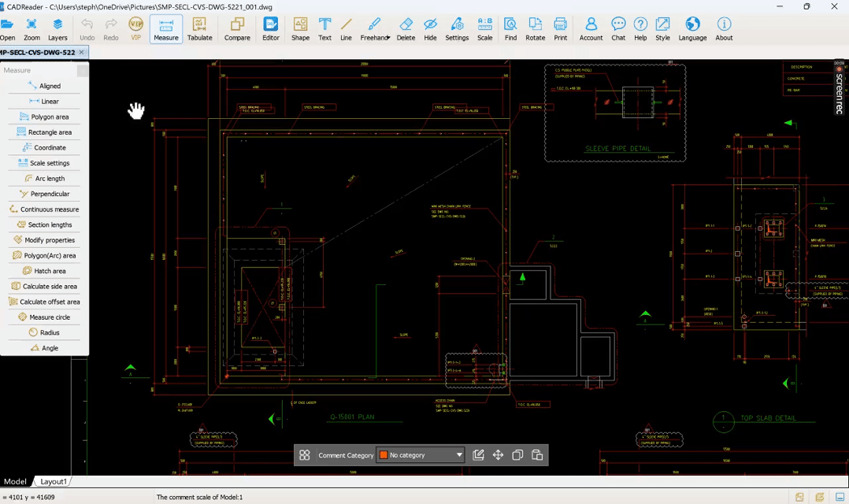
Task: Collapse the Measure panel with its close button
Action: [x=83, y=71]
